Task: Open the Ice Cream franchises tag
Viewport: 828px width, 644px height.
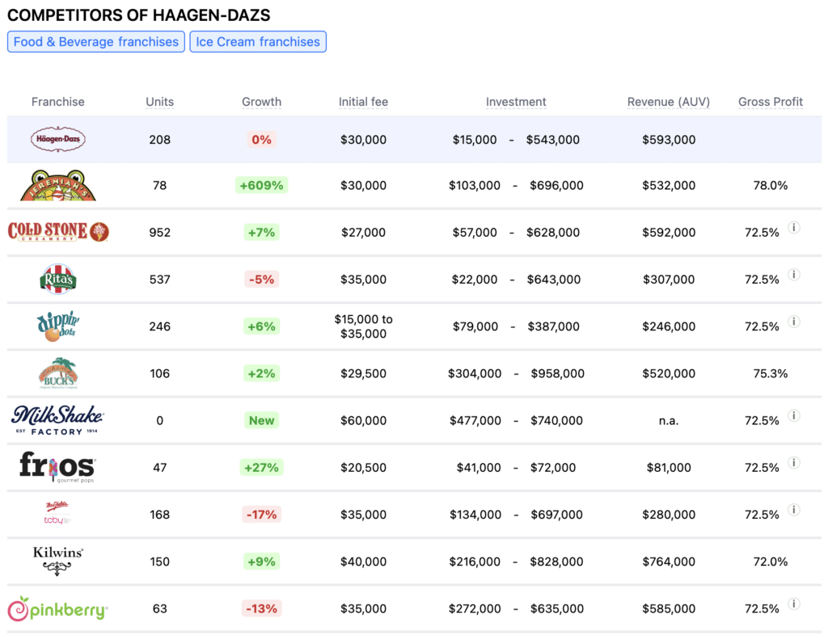Action: click(x=258, y=42)
